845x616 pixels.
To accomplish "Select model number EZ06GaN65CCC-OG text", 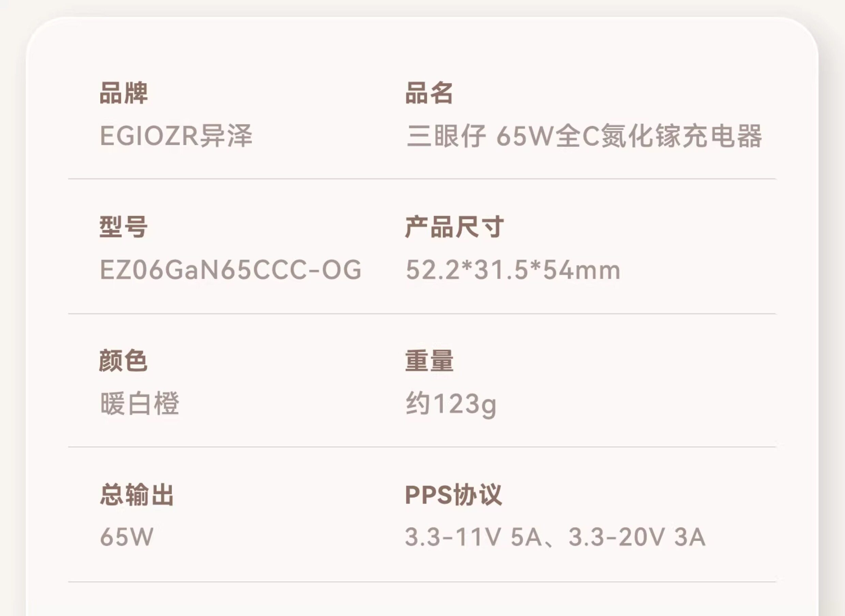I will coord(230,269).
